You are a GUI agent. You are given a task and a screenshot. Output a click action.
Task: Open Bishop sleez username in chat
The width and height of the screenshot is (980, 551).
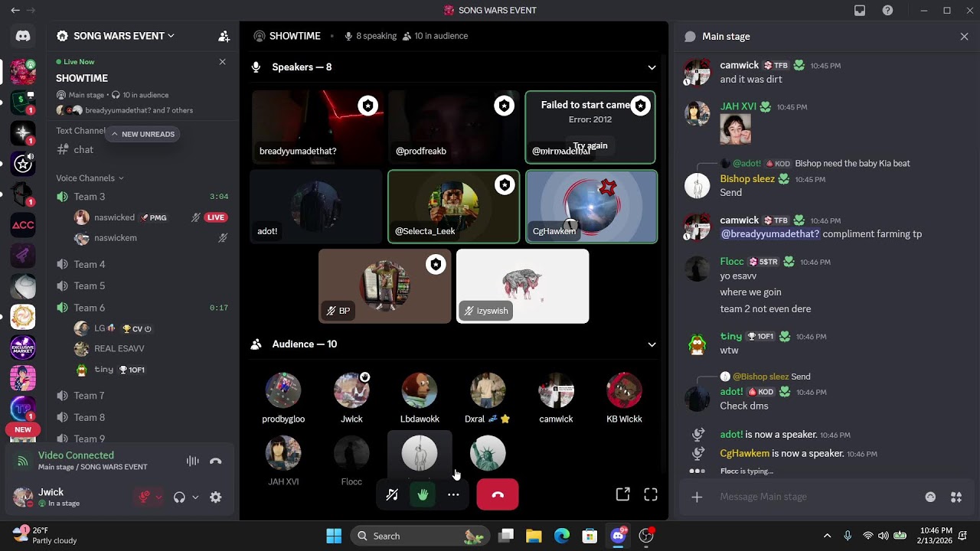coord(747,179)
